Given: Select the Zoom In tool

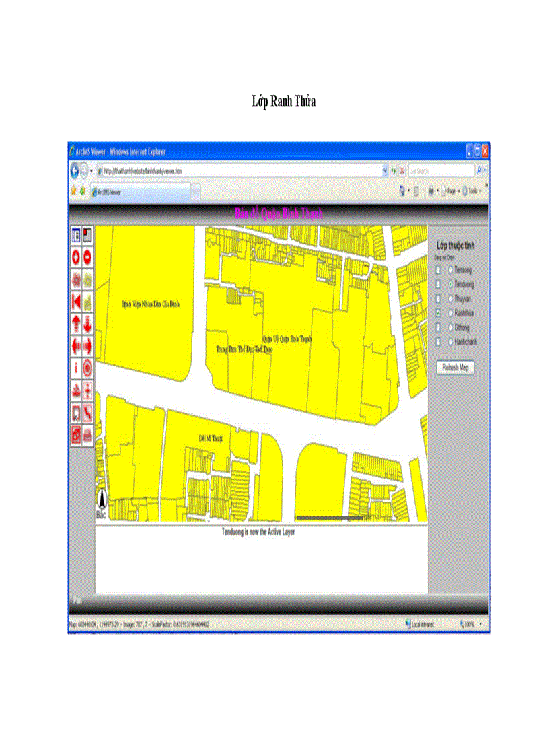Looking at the screenshot, I should tap(77, 257).
